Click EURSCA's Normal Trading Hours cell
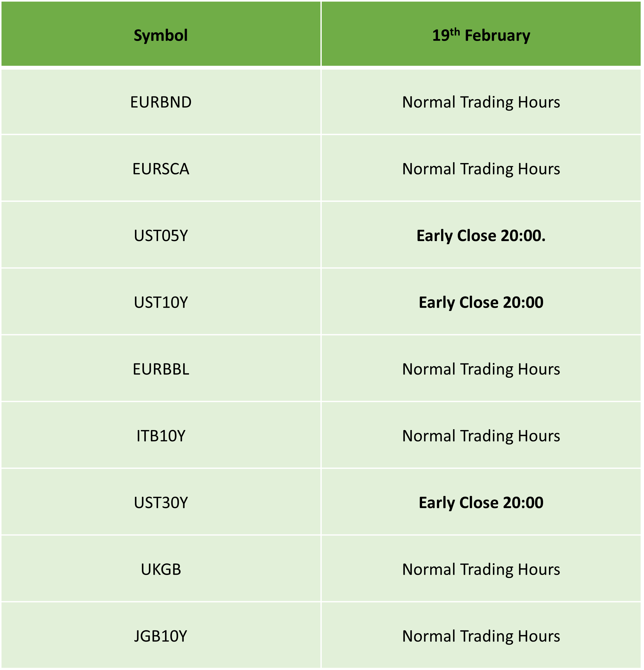Screen dimensions: 644x670 [x=481, y=168]
